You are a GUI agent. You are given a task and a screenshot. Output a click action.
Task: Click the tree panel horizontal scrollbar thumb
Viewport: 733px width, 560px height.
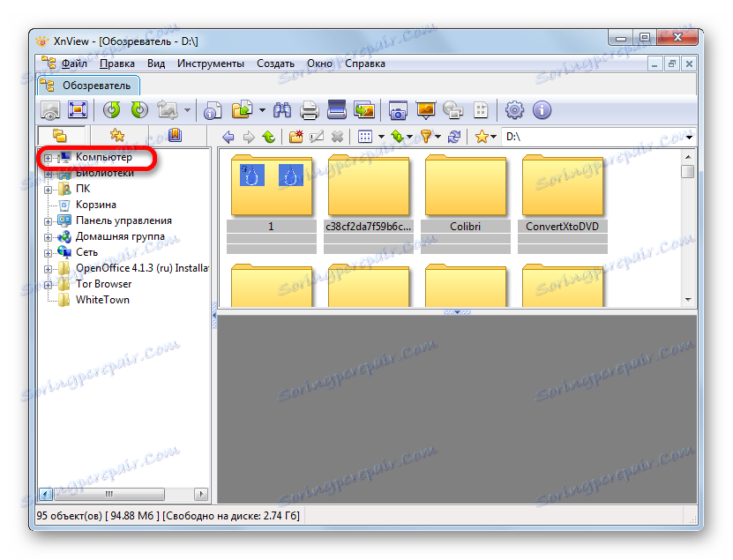pyautogui.click(x=108, y=494)
